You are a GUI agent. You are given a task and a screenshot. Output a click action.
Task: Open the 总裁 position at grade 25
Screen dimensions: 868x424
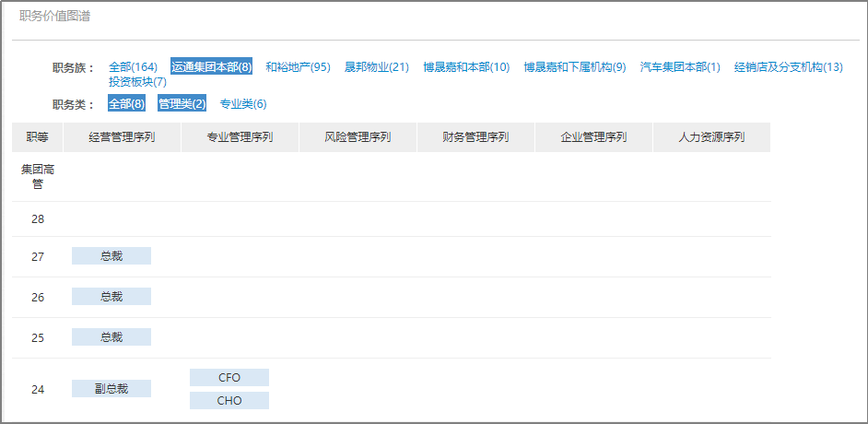tap(111, 337)
